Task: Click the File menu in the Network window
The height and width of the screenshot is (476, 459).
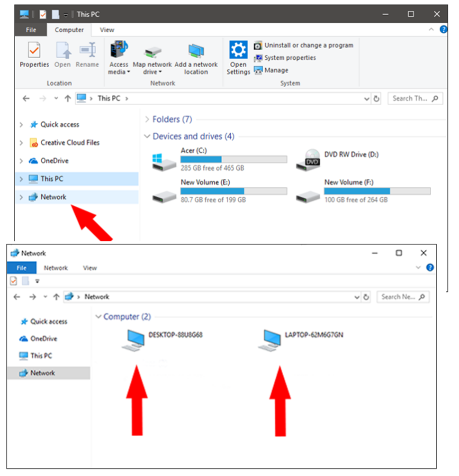Action: point(21,268)
